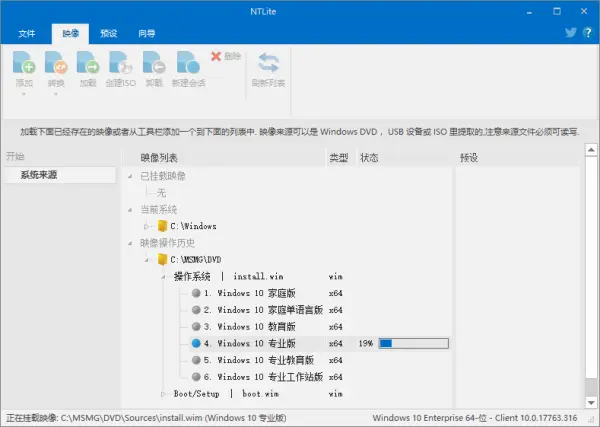
Task: Click the vertical scrollbar up arrow
Action: tap(591, 150)
